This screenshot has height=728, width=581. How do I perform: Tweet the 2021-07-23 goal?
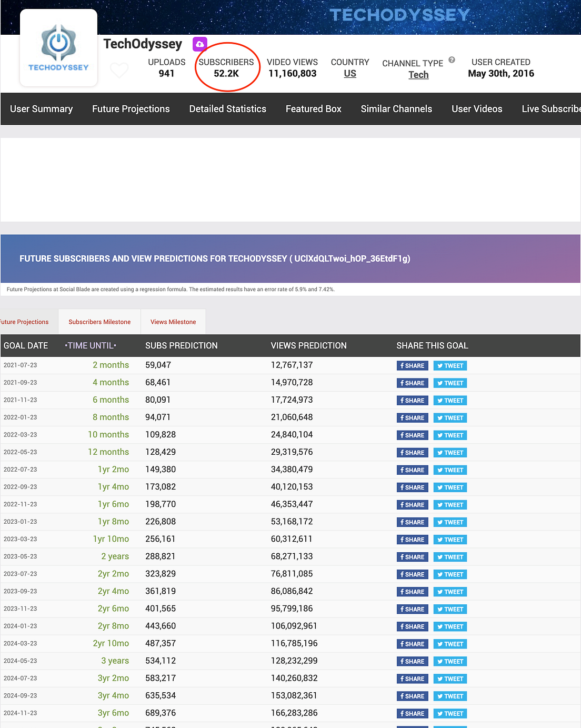pyautogui.click(x=450, y=366)
